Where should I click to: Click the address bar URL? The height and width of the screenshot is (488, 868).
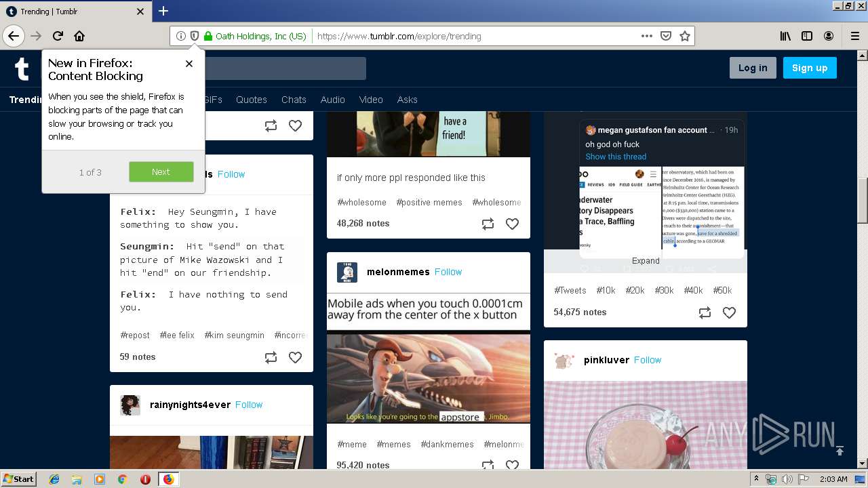click(x=399, y=36)
